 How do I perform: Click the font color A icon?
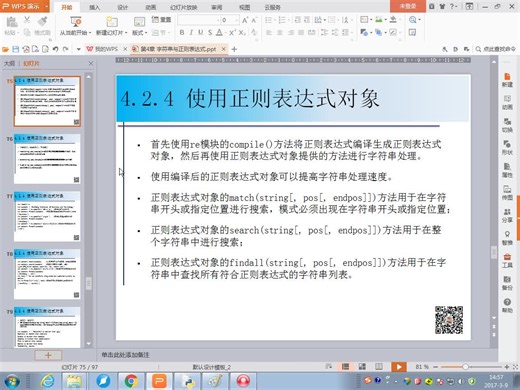(219, 32)
